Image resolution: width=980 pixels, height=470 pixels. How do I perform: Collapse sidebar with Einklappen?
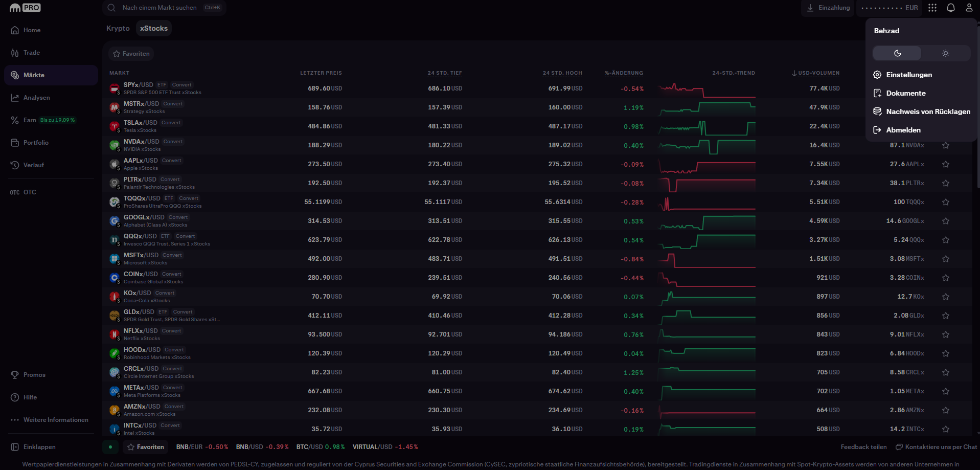(x=33, y=447)
